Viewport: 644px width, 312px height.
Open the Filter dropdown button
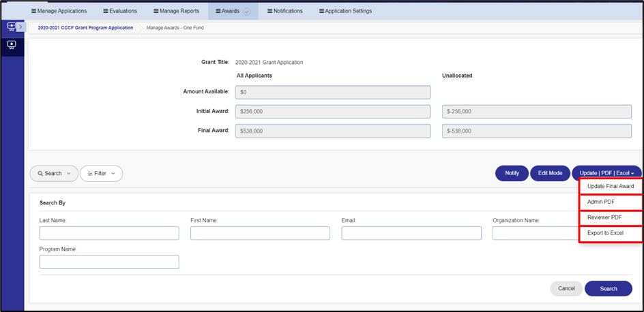[x=101, y=174]
